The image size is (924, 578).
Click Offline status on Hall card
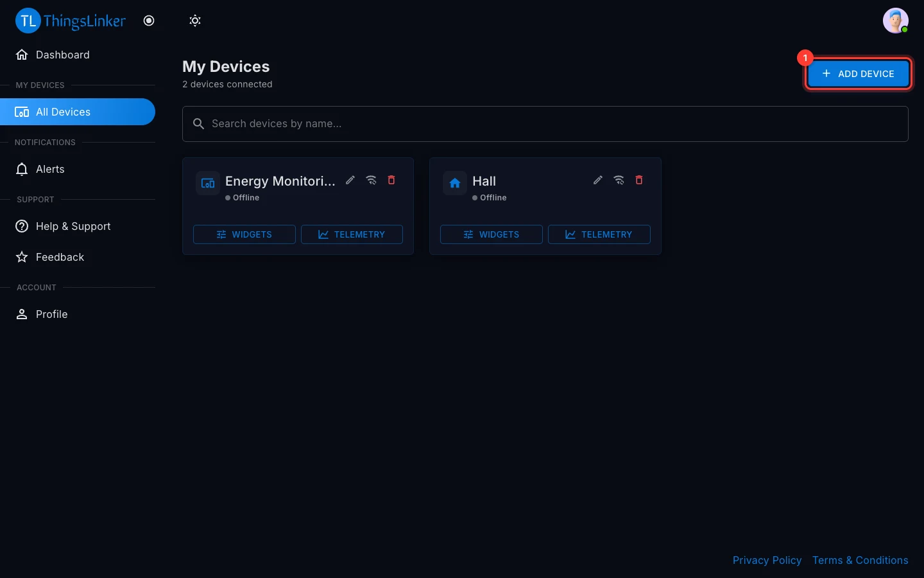tap(490, 198)
